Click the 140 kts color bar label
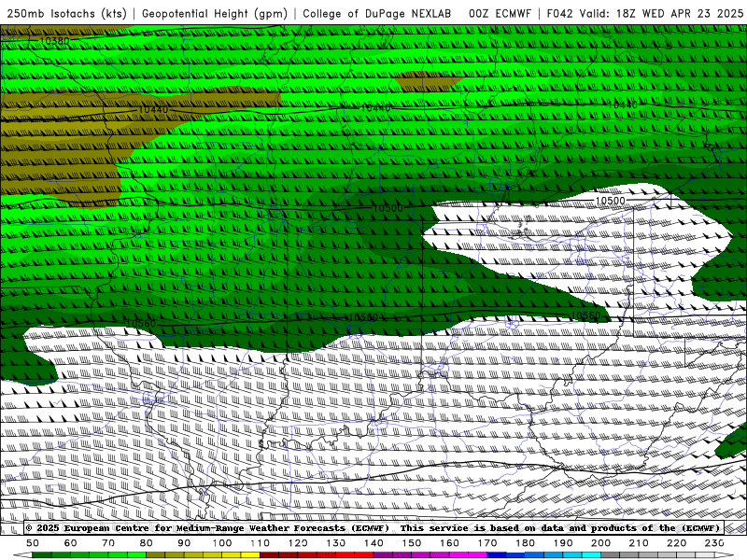This screenshot has width=747, height=560. pyautogui.click(x=374, y=543)
